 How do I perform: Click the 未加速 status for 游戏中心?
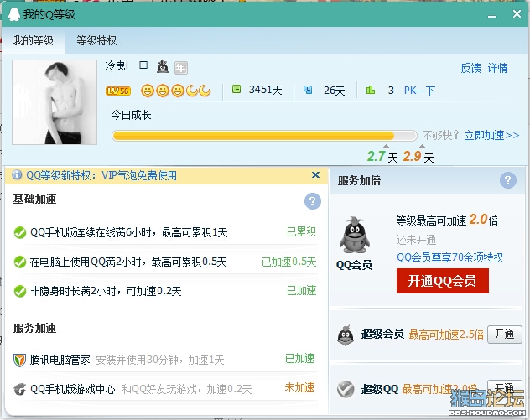click(300, 387)
